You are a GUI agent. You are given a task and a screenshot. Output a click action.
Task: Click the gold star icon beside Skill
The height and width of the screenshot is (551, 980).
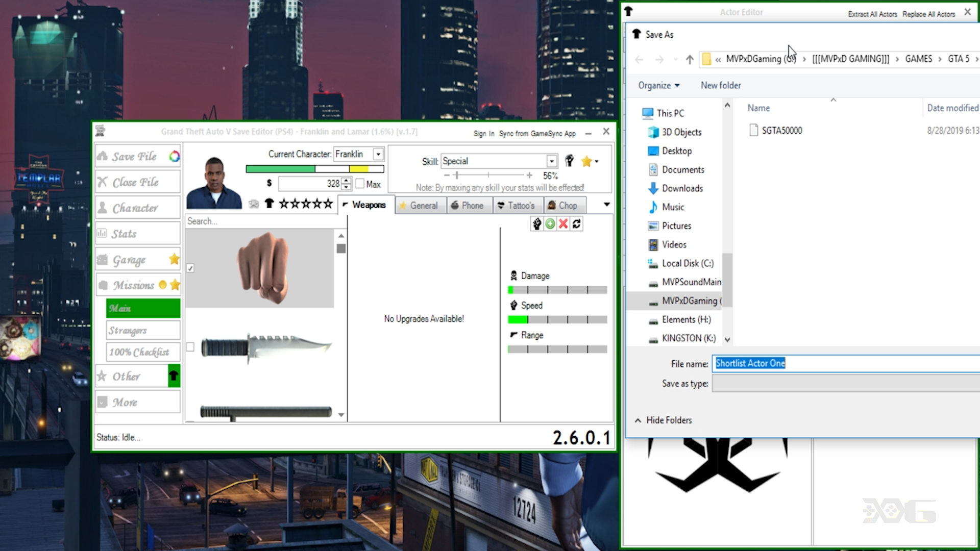click(x=586, y=161)
